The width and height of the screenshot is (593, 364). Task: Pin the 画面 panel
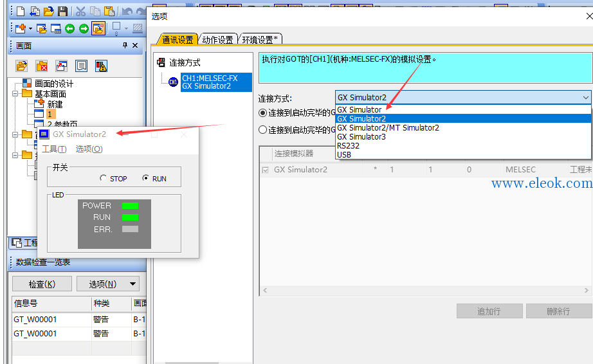pos(125,46)
